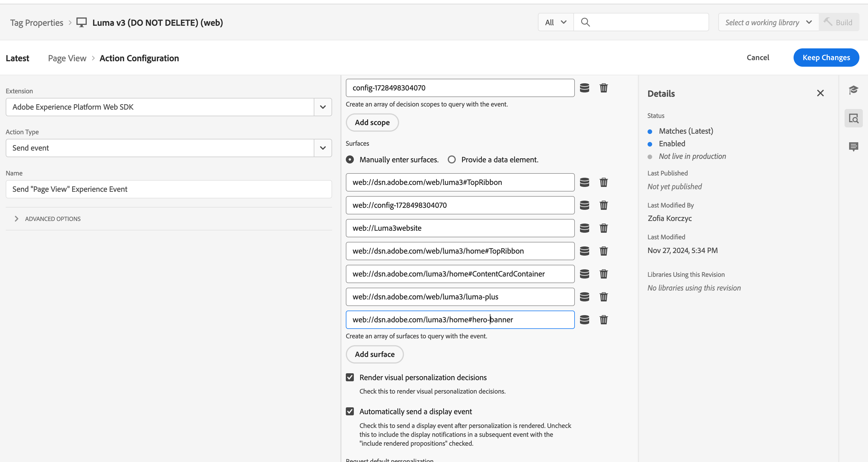Open data element picker for config-1728498304070 scope

[584, 88]
